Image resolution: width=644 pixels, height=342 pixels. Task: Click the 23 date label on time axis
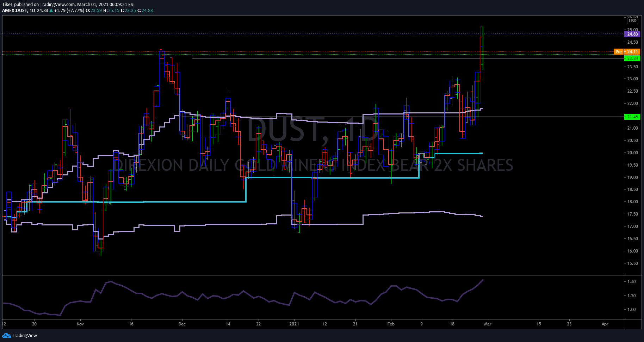pyautogui.click(x=569, y=324)
